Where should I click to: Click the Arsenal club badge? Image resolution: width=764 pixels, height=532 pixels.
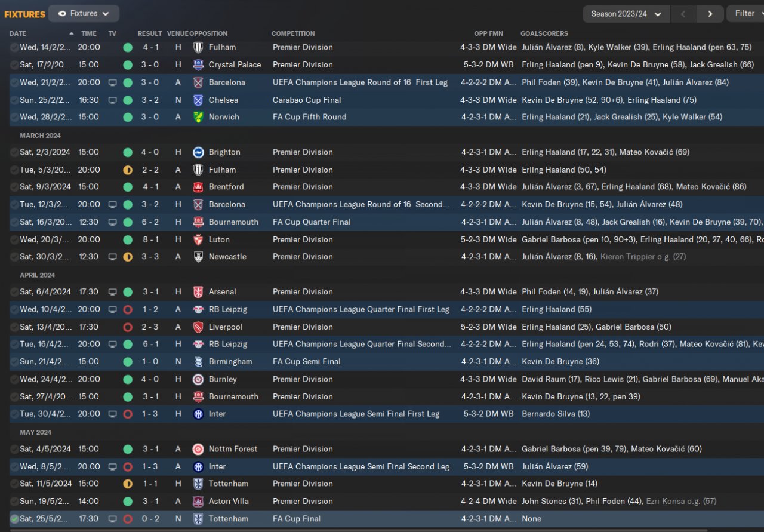point(198,292)
